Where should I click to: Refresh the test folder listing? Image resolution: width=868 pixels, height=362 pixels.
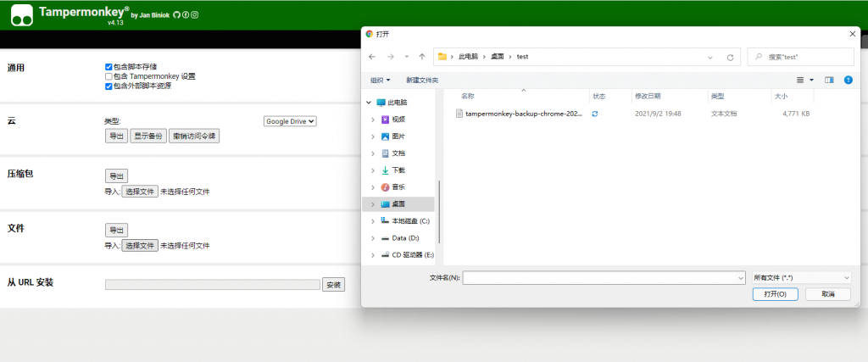coord(730,57)
